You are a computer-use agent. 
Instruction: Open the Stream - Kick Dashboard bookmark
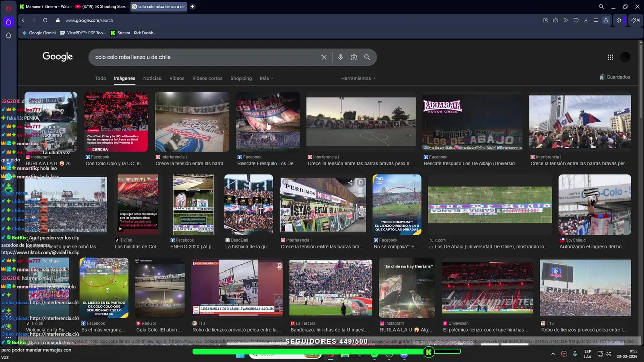click(133, 33)
